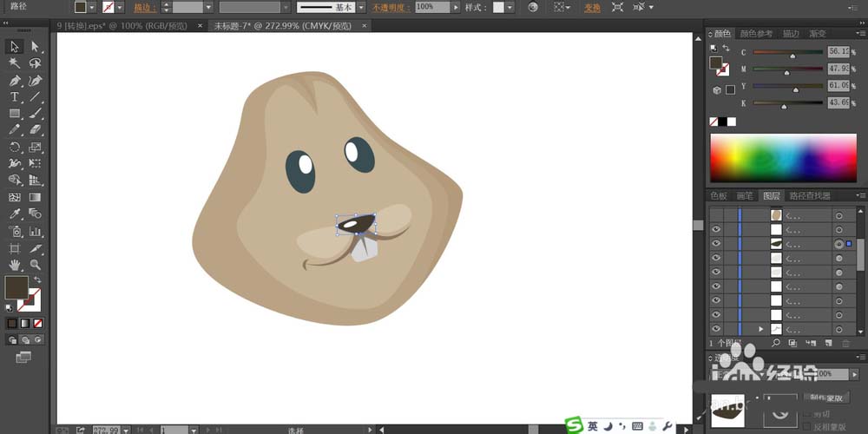Screen dimensions: 868x434
Task: Select the Scale tool
Action: (x=35, y=148)
